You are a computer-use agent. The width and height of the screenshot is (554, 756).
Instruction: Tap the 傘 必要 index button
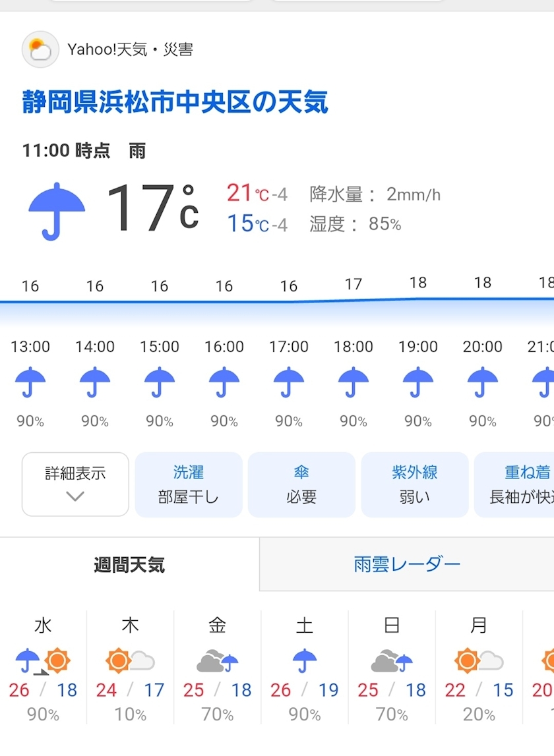click(x=301, y=484)
